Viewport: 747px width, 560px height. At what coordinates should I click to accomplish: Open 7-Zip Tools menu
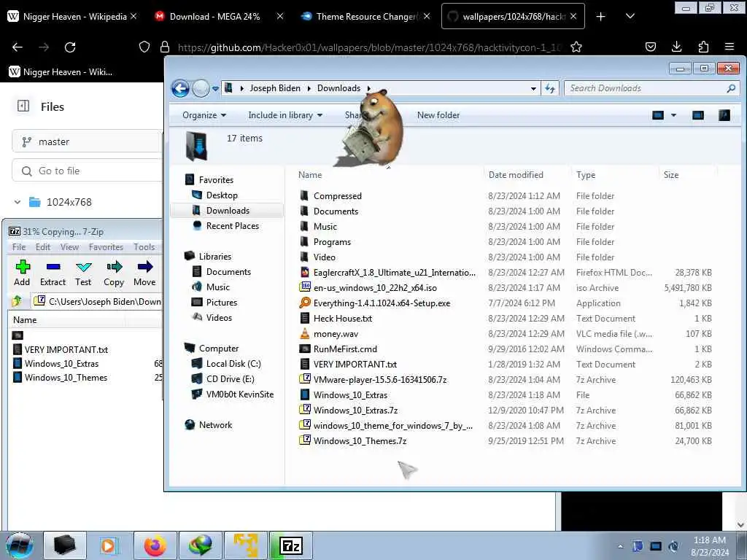144,246
